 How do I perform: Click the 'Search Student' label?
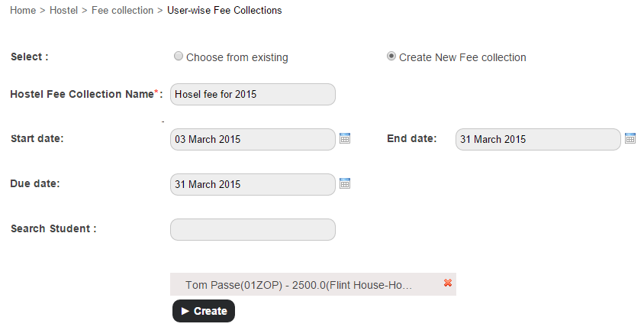tap(53, 228)
